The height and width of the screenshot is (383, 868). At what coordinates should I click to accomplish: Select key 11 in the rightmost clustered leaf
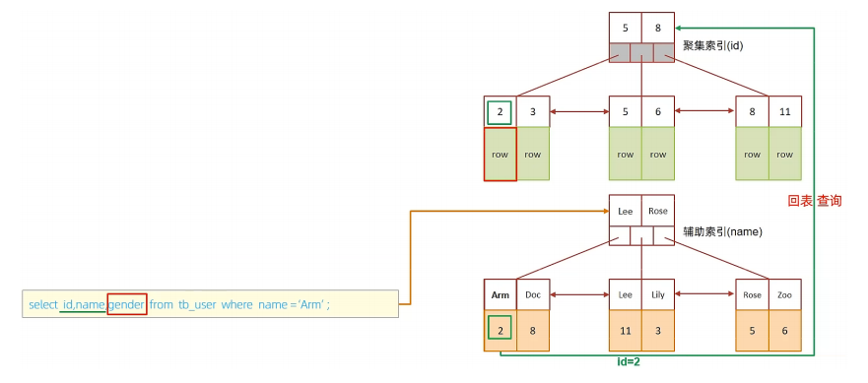pyautogui.click(x=784, y=111)
